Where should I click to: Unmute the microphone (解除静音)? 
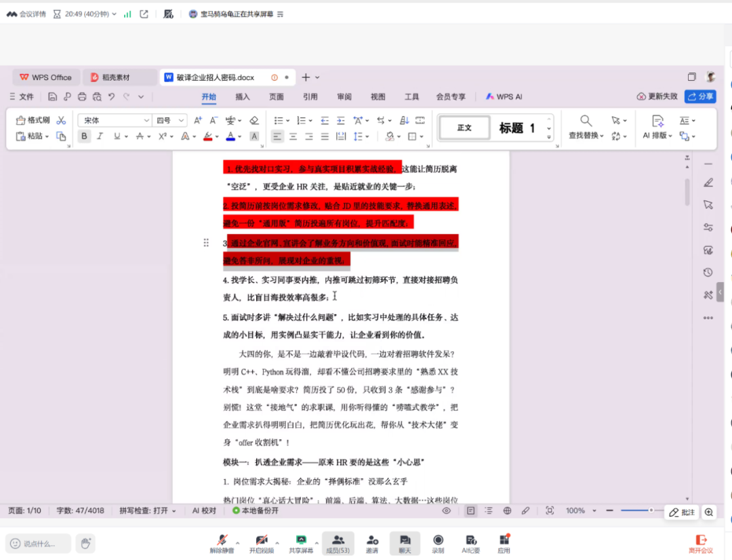(x=222, y=543)
